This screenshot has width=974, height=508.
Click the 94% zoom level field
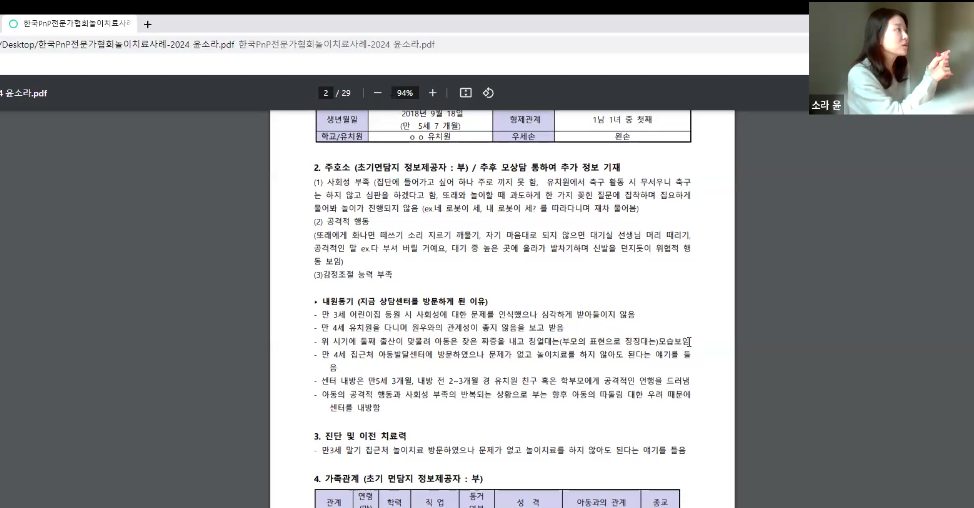point(404,93)
